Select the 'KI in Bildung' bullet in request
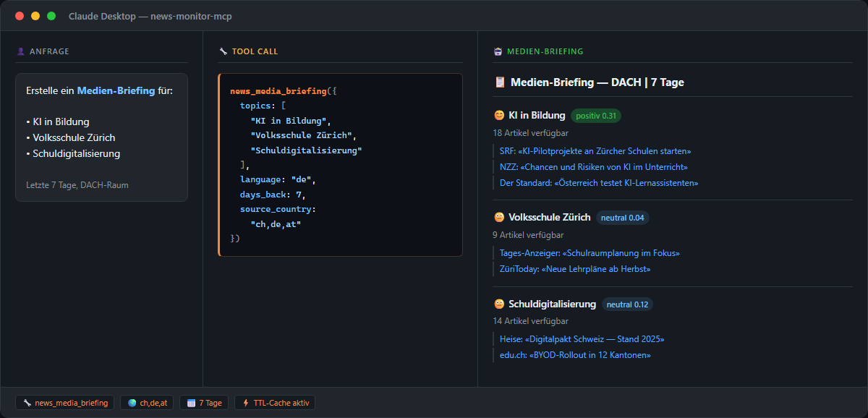 [58, 121]
